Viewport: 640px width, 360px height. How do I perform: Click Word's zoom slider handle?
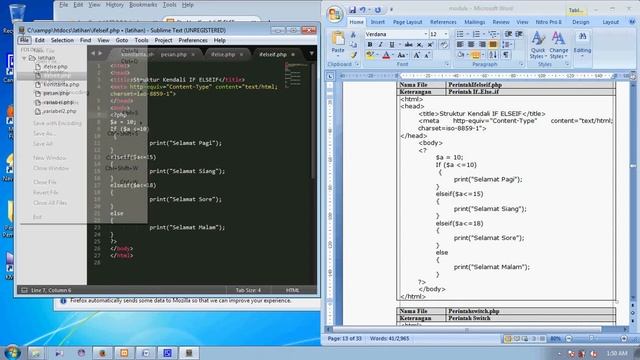coord(592,339)
